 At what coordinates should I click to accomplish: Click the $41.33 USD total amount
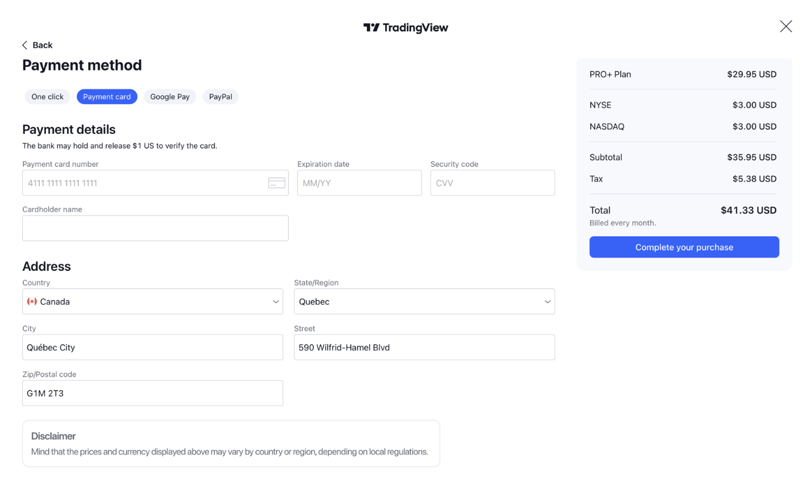point(748,210)
